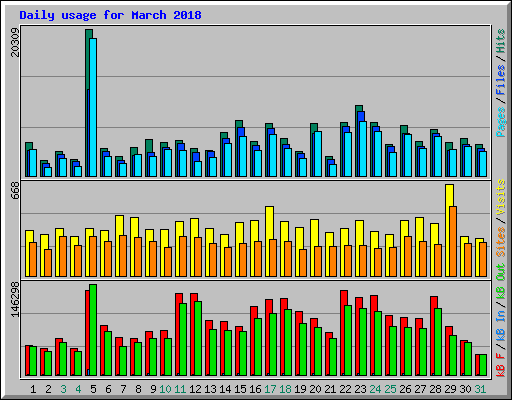Click the day 15 axis label
This screenshot has height=400, width=512.
[240, 389]
